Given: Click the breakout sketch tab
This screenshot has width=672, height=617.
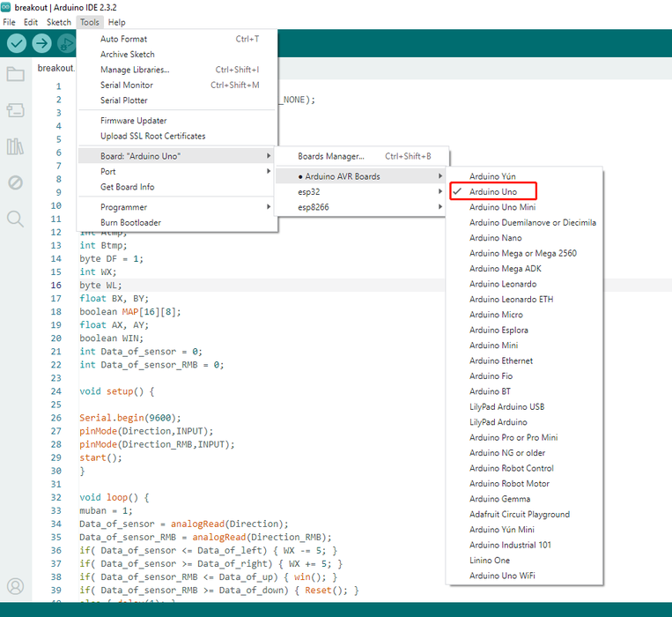Looking at the screenshot, I should 55,69.
